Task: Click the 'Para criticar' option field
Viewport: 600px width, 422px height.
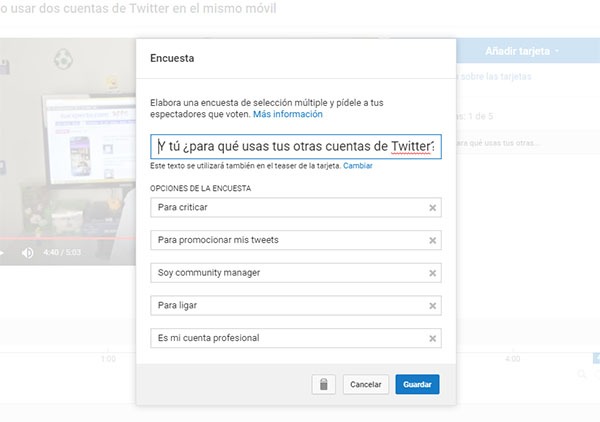Action: (x=285, y=208)
